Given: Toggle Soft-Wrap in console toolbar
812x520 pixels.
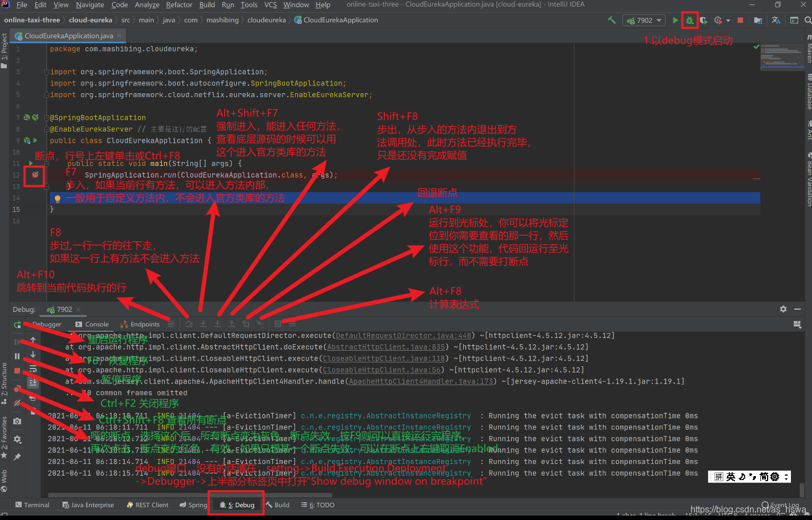Looking at the screenshot, I should (33, 369).
